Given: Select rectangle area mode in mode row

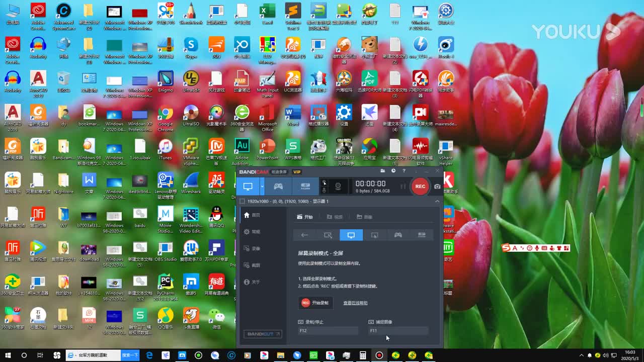Looking at the screenshot, I should point(328,235).
